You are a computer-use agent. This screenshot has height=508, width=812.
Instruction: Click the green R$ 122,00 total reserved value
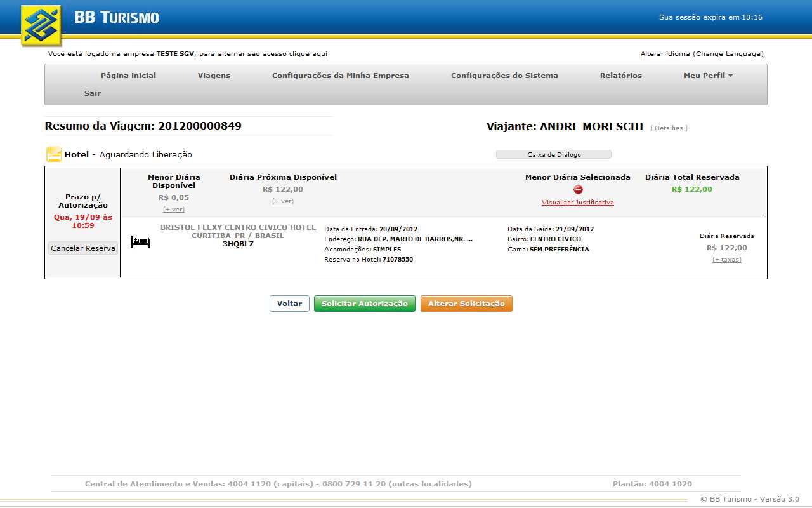[x=692, y=189]
